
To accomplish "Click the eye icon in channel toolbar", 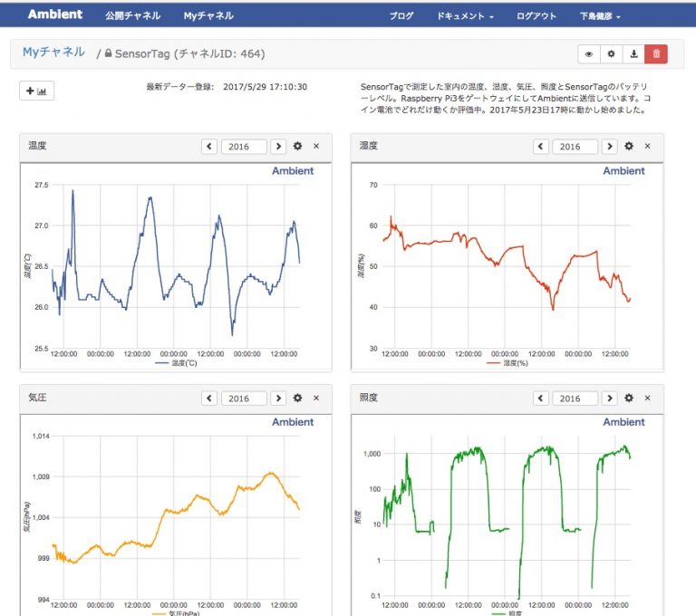I will (589, 54).
